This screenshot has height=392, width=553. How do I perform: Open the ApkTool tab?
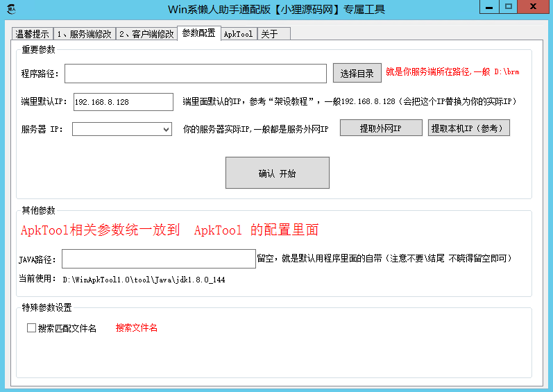coord(238,34)
